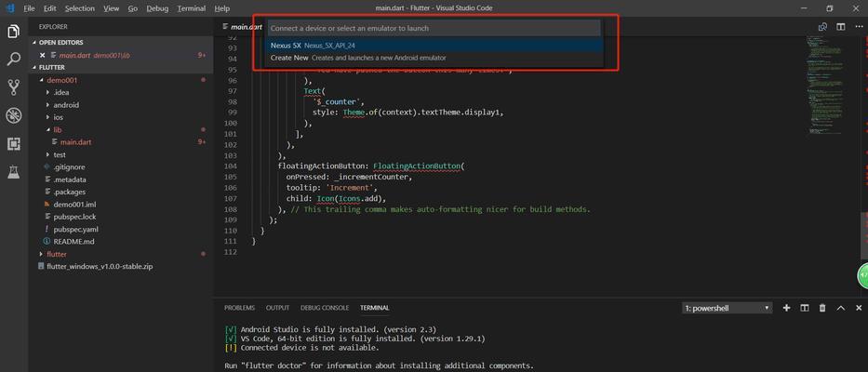
Task: Open the Test flask icon view
Action: [14, 172]
